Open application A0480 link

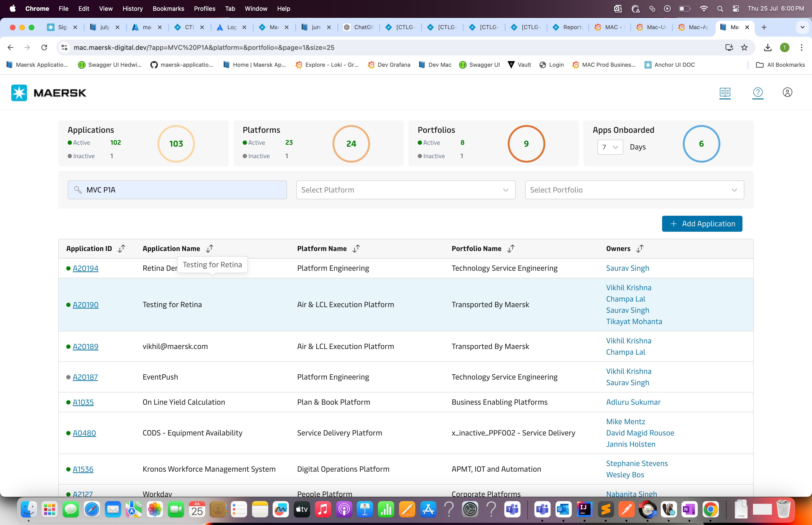point(84,433)
